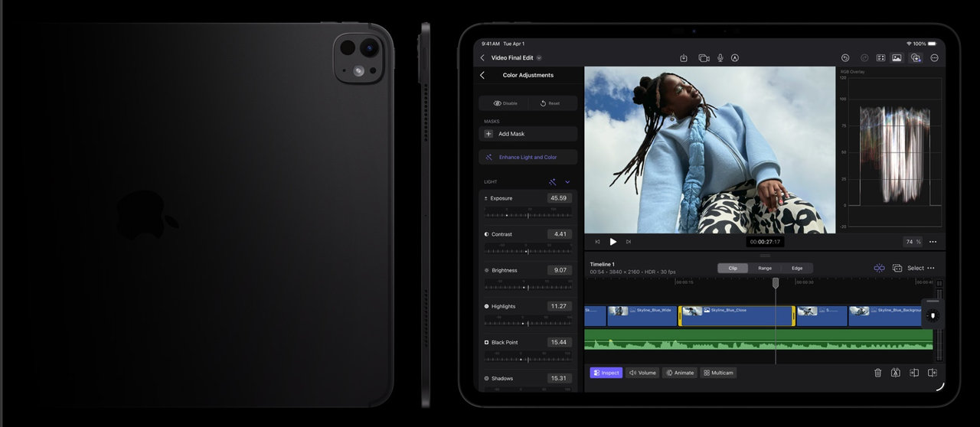Toggle timeline snapping icon
This screenshot has width=980, height=427.
(x=879, y=268)
